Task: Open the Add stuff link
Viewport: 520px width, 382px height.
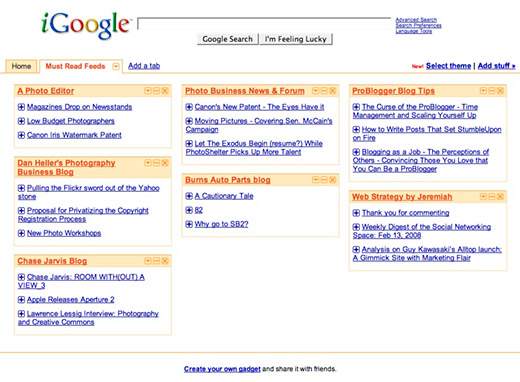Action: point(496,66)
